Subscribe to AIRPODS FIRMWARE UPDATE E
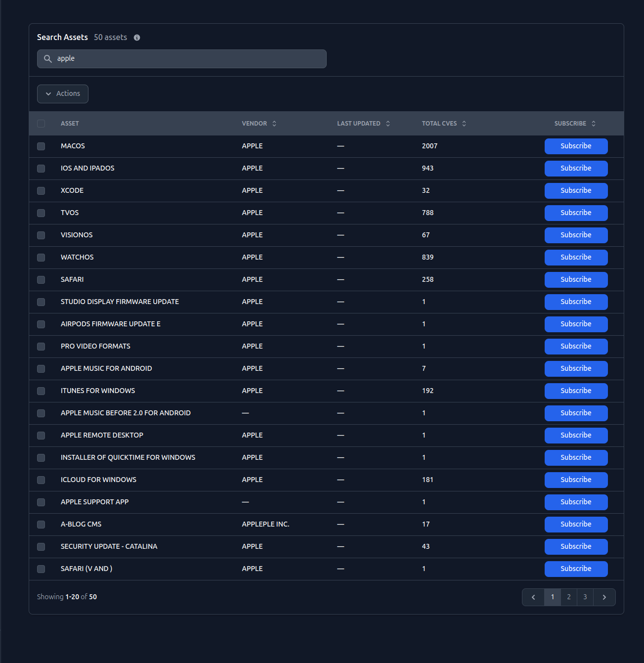Viewport: 644px width, 663px height. coord(576,324)
